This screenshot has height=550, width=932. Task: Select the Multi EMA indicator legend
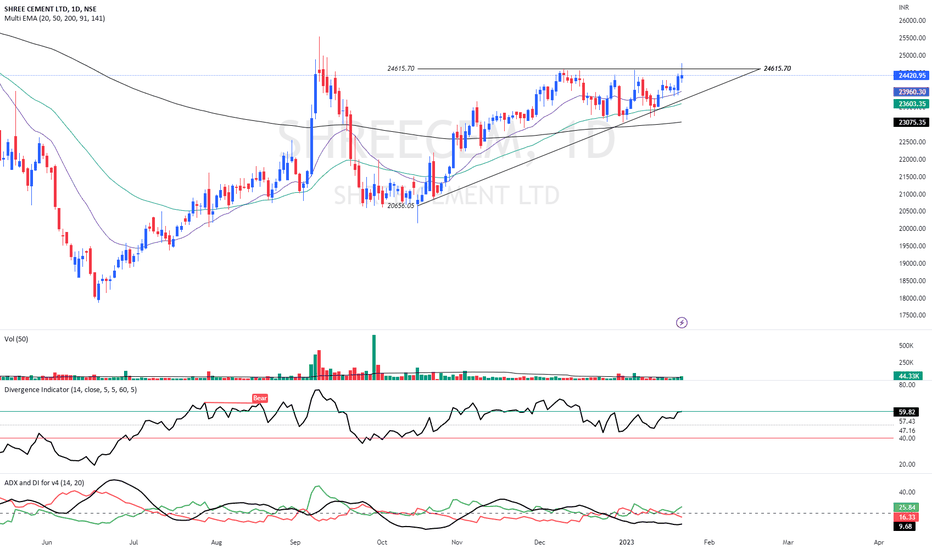[55, 18]
